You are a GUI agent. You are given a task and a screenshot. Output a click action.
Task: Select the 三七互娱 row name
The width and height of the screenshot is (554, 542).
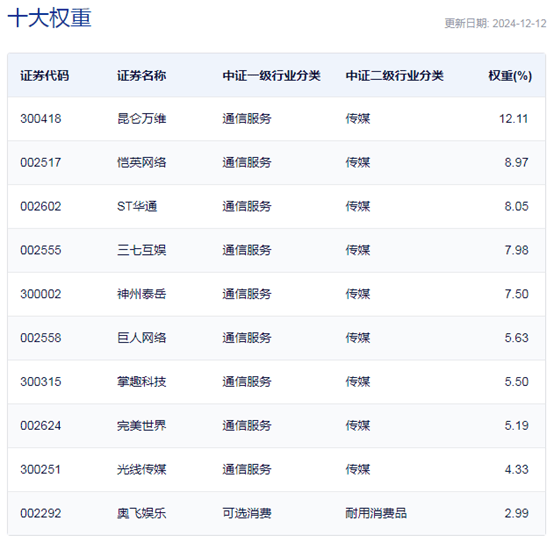[142, 250]
